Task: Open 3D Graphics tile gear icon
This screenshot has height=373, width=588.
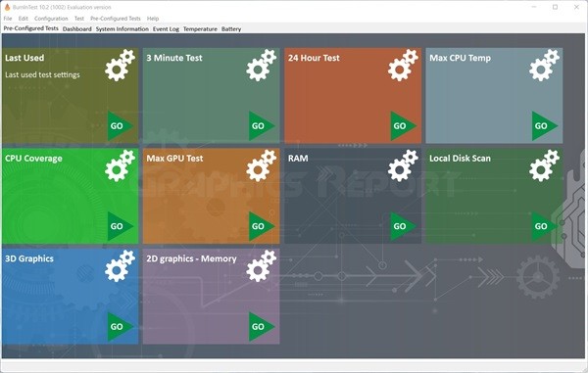Action: [120, 266]
